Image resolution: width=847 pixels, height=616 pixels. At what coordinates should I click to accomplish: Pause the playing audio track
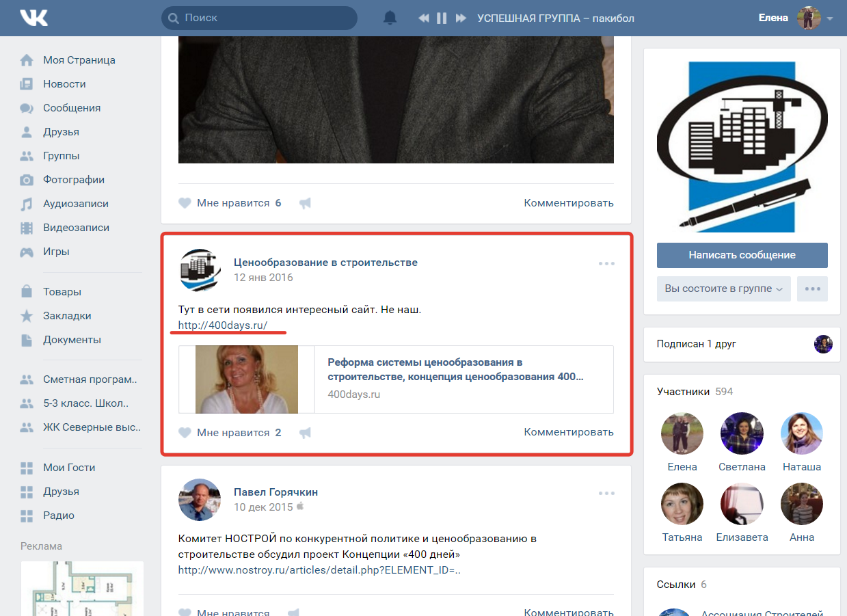tap(442, 18)
